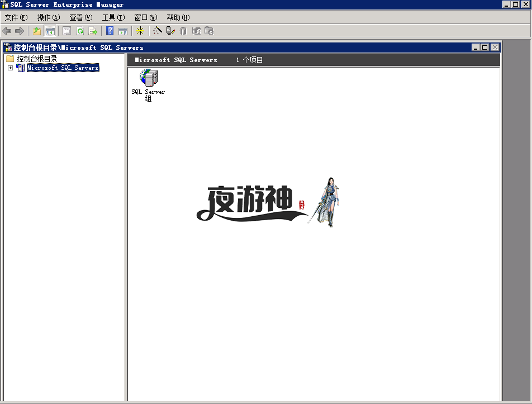
Task: Select the 控制台根目录 tree root
Action: (x=37, y=58)
